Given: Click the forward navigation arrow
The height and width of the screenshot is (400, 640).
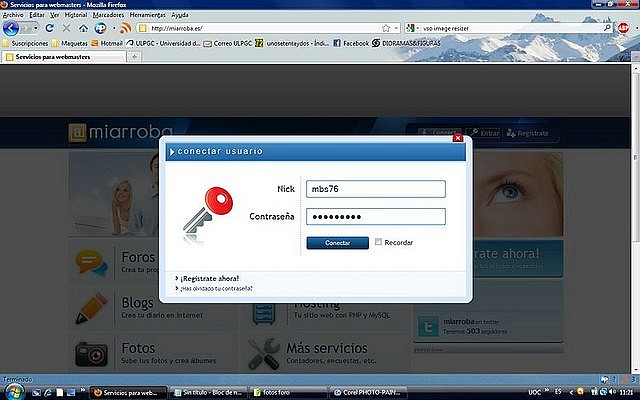Looking at the screenshot, I should coord(26,28).
